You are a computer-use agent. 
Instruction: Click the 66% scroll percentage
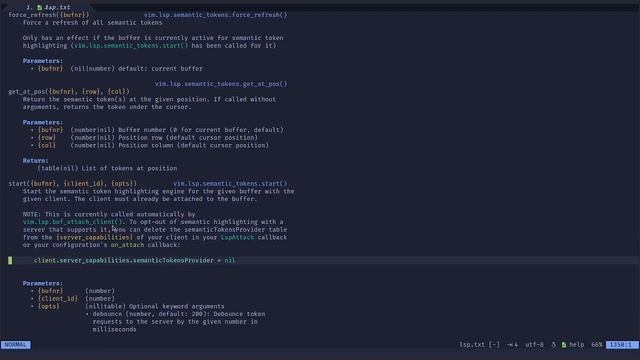597,345
